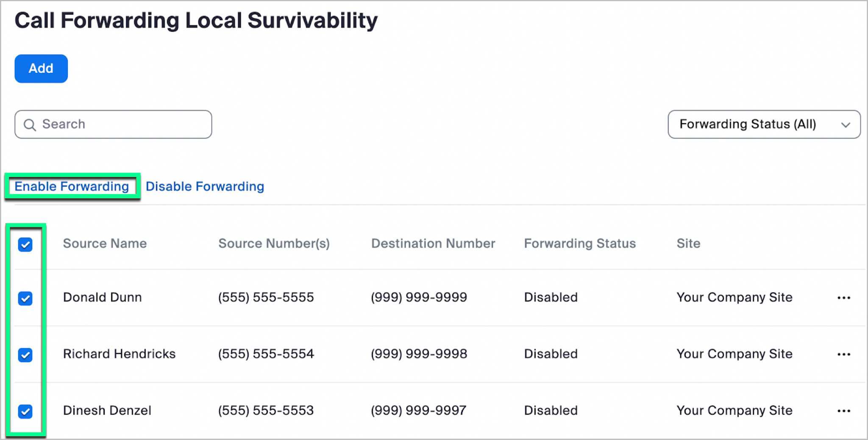Click the Destination Number column header
The image size is (868, 440).
(433, 244)
